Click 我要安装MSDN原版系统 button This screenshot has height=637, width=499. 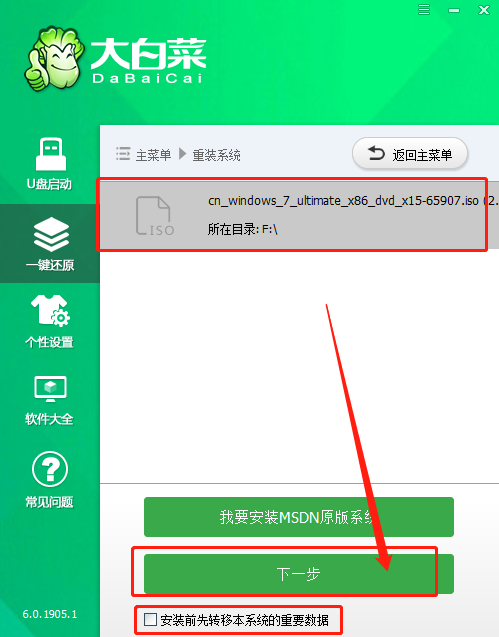tap(299, 517)
